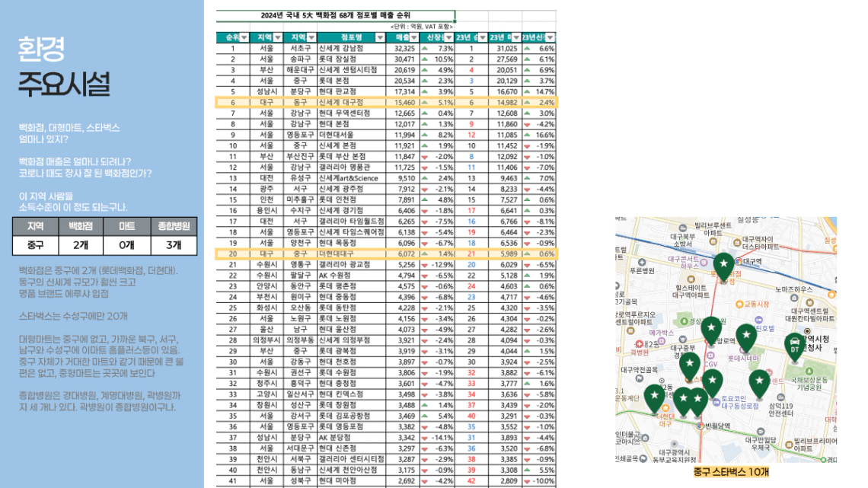868x488 pixels.
Task: Click the 중구 스타벅스 10개 map caption
Action: coord(731,472)
